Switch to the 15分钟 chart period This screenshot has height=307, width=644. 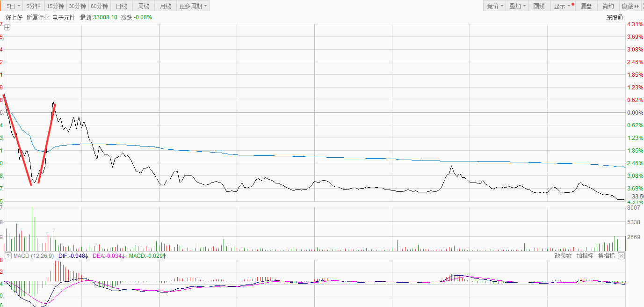pyautogui.click(x=55, y=6)
